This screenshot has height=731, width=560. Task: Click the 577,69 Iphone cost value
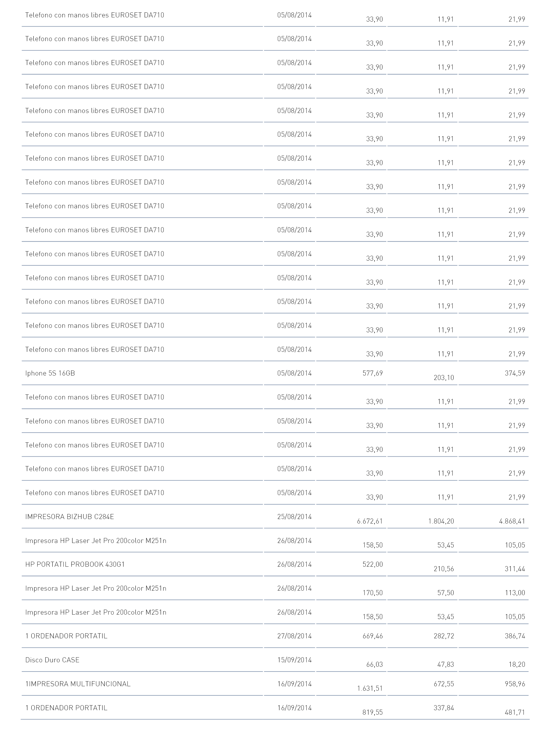tap(373, 373)
